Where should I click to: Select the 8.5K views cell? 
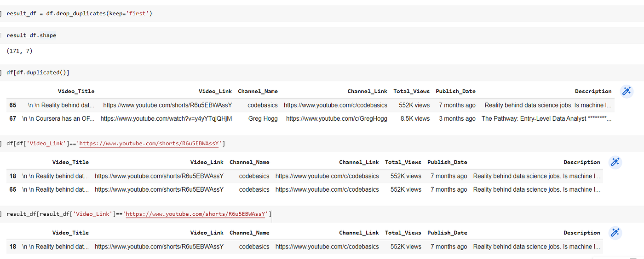click(x=415, y=118)
